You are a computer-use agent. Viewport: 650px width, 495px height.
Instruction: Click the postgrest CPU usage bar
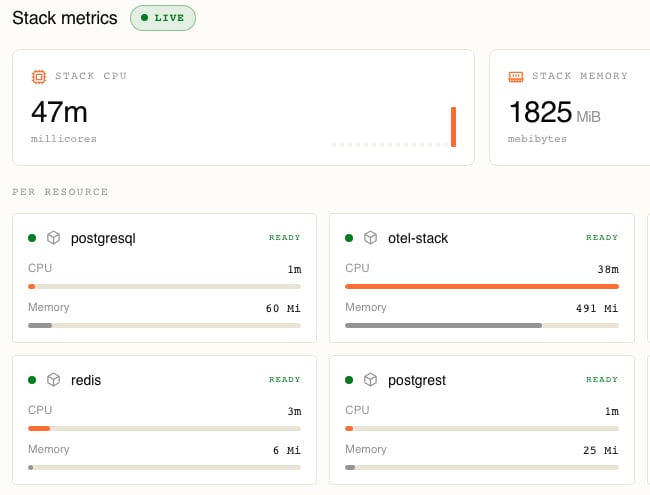pyautogui.click(x=482, y=428)
